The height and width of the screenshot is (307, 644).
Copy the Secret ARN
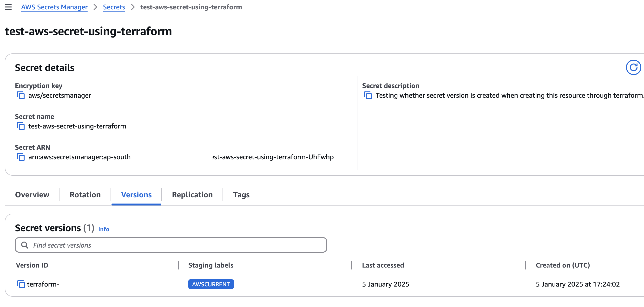coord(21,157)
